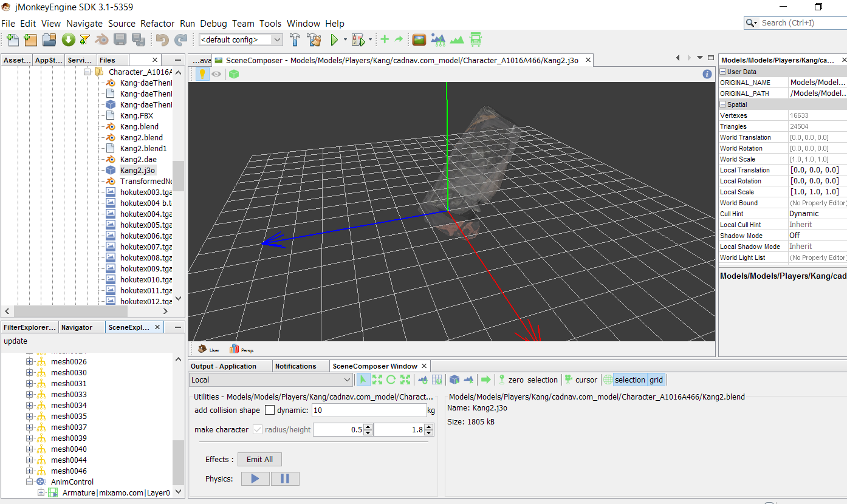Click the dynamic mass input field
Viewport: 847px width, 504px height.
(x=369, y=410)
